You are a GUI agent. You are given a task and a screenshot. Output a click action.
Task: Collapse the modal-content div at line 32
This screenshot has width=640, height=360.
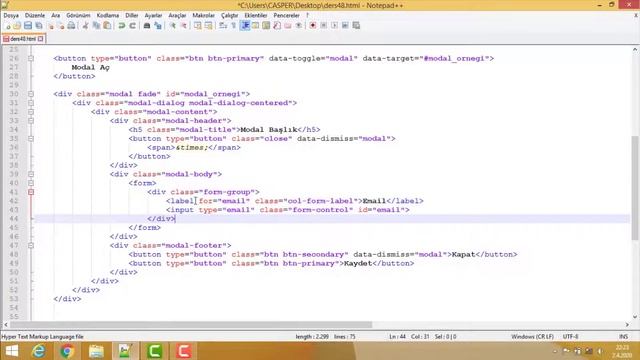coord(31,112)
